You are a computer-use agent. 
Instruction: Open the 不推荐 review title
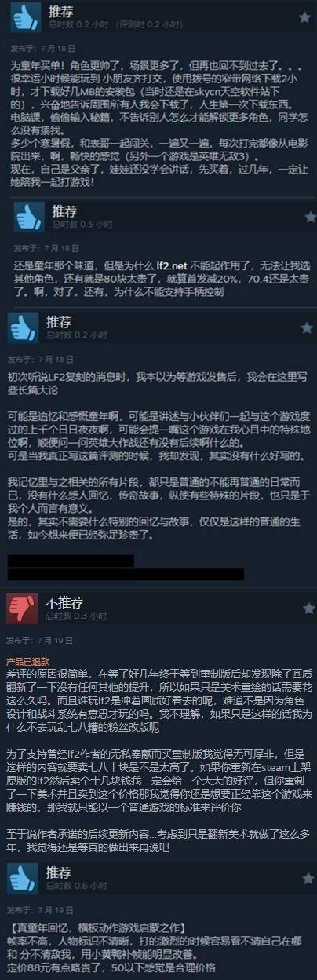(64, 602)
